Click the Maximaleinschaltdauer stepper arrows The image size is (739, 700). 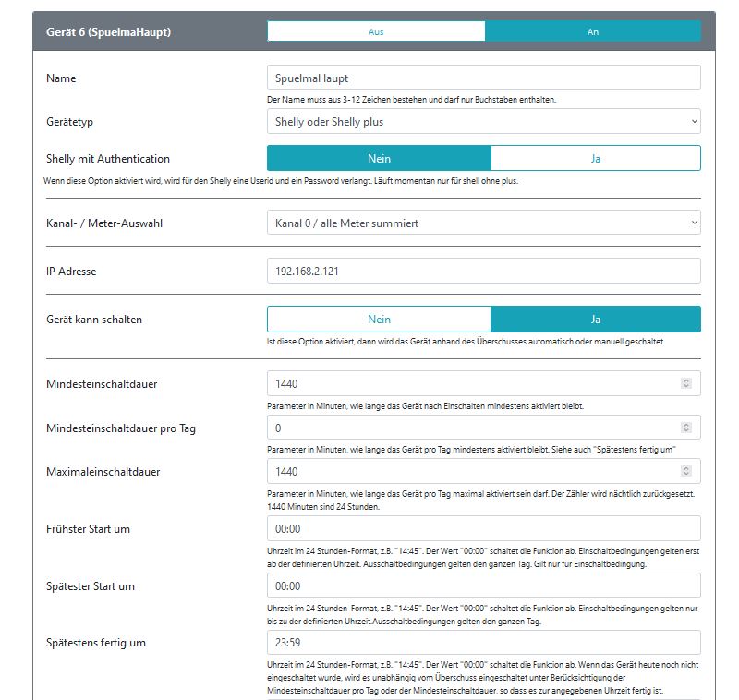(686, 471)
